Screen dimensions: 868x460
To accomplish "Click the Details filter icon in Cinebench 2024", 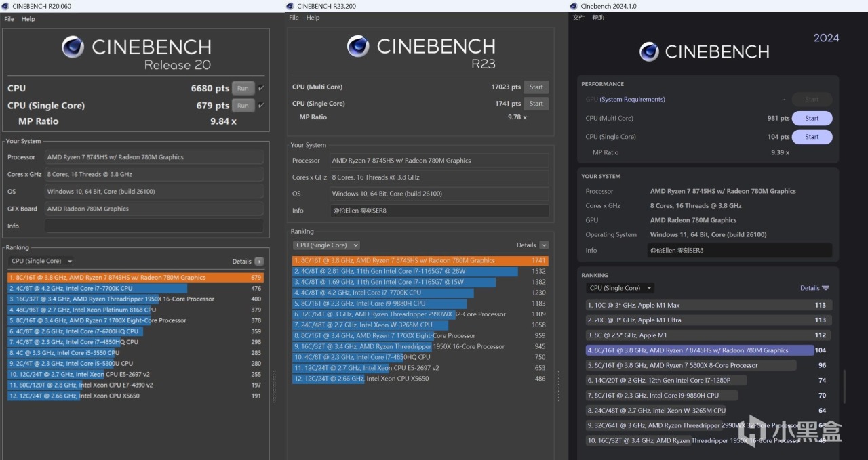I will 825,288.
